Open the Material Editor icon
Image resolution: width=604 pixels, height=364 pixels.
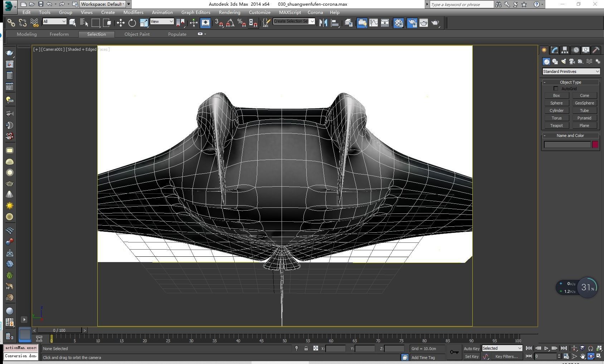coord(399,23)
